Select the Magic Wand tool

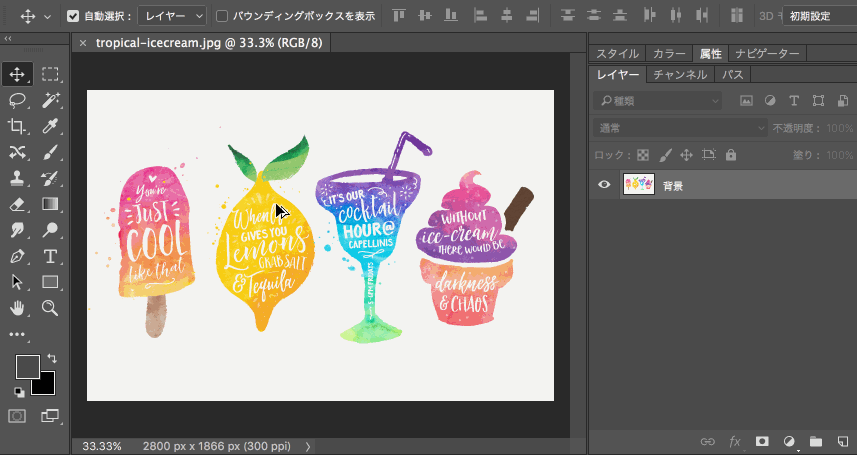click(x=51, y=100)
